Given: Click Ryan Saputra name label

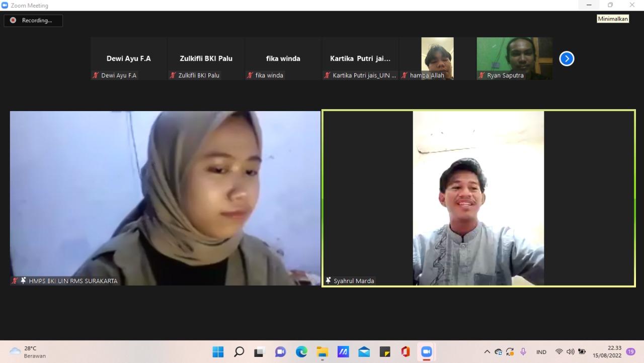Looking at the screenshot, I should tap(505, 75).
